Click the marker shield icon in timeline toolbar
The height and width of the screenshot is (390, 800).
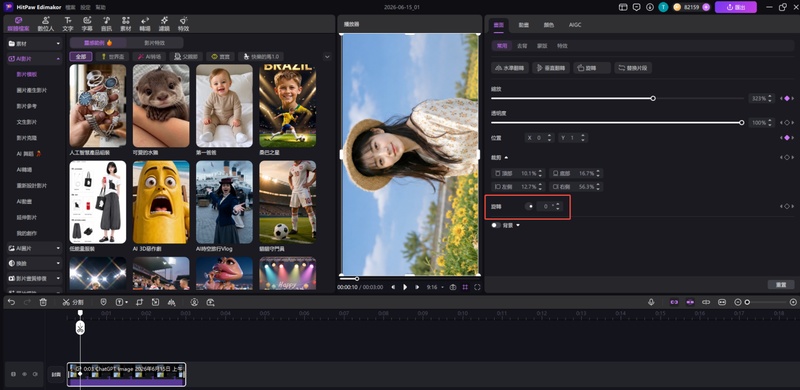104,302
